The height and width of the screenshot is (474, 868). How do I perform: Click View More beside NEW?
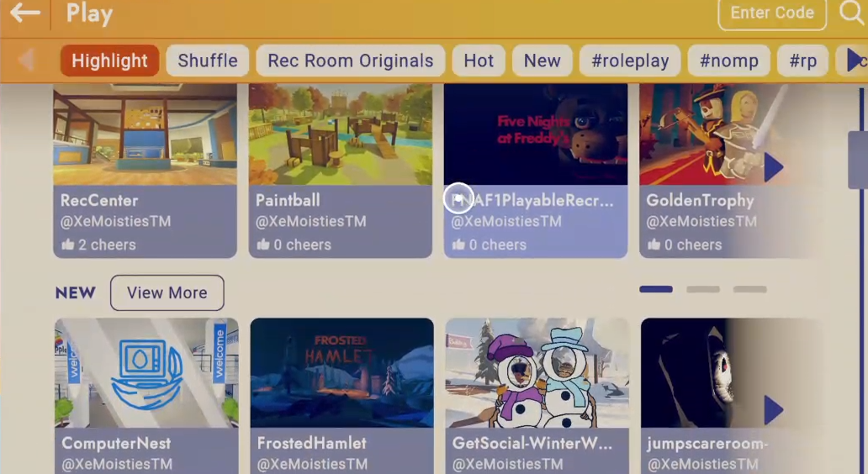click(x=167, y=292)
